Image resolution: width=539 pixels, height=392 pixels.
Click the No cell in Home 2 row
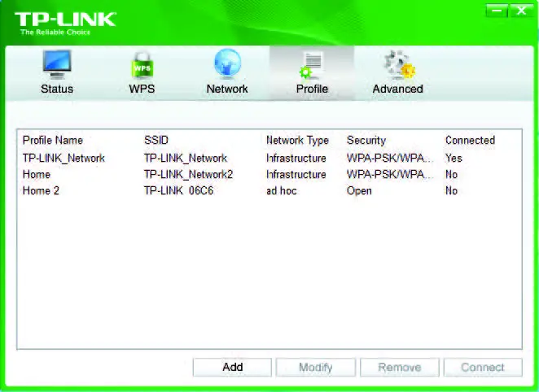click(x=451, y=190)
